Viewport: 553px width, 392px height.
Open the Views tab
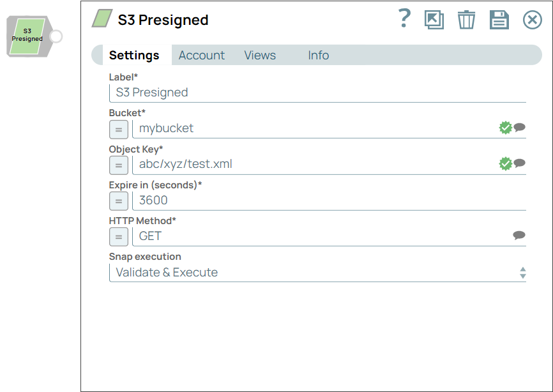260,56
